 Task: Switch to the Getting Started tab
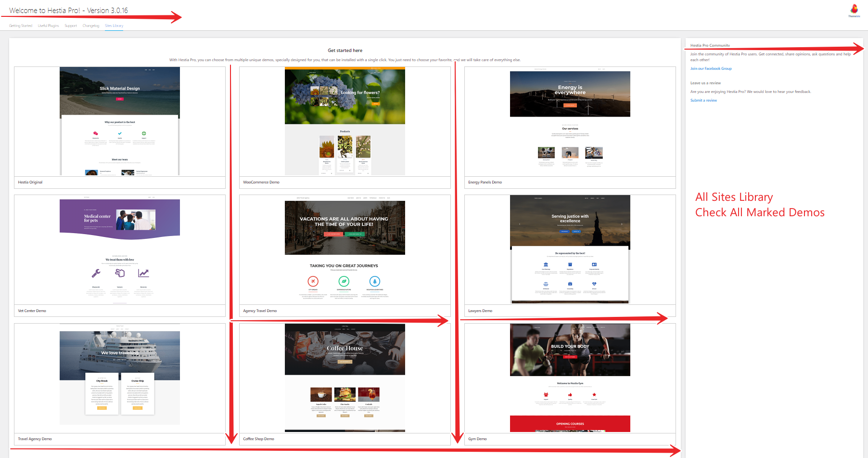[20, 26]
